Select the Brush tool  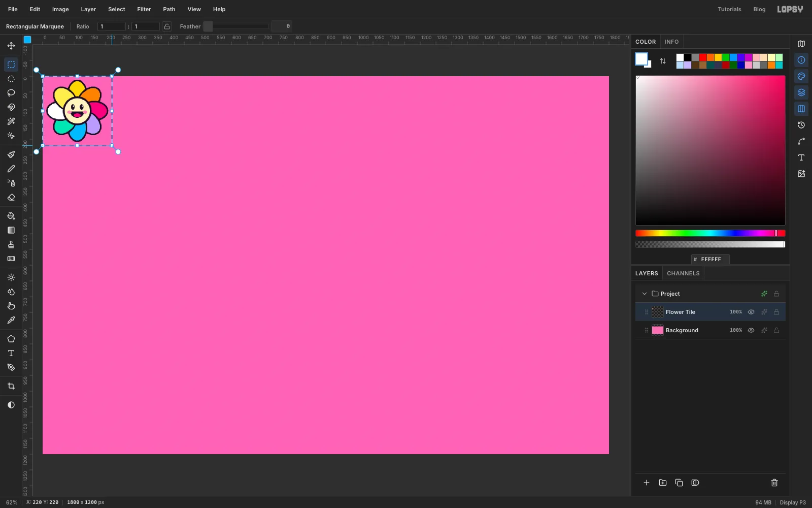pyautogui.click(x=11, y=154)
